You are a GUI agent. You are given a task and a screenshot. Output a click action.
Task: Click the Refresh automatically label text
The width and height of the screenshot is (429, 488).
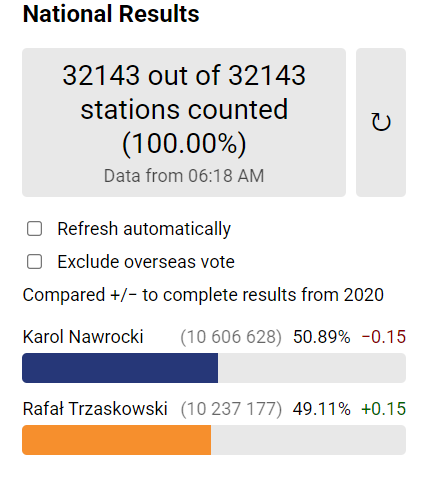(x=144, y=229)
